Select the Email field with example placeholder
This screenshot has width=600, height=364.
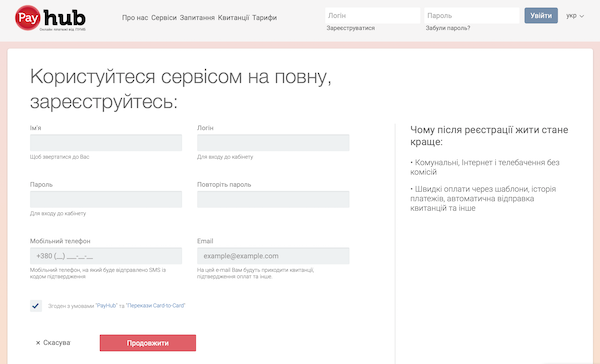pos(273,256)
